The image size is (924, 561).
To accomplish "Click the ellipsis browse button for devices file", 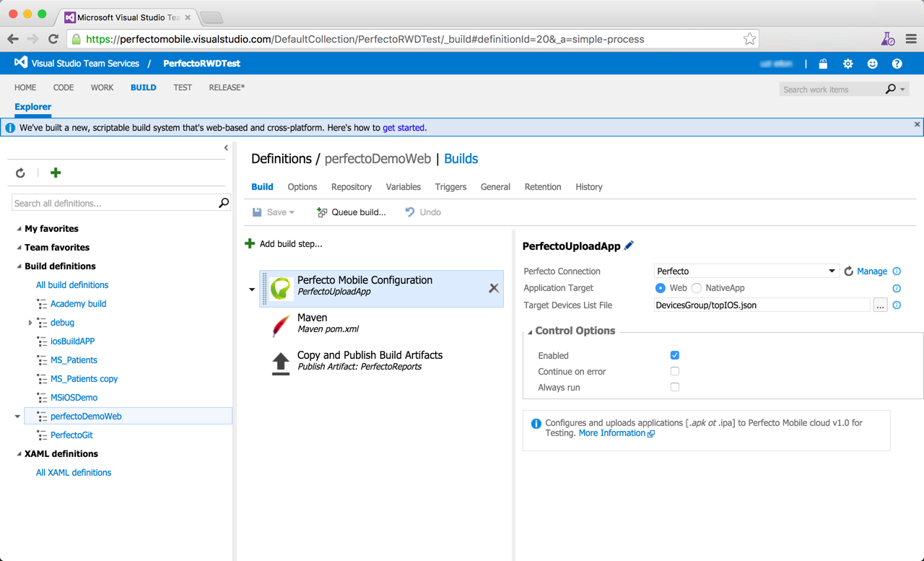I will pos(880,305).
